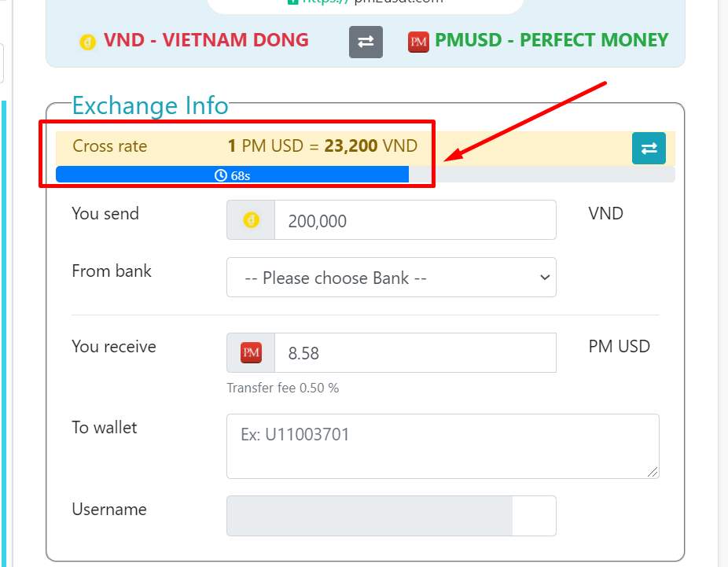Click the clock icon in countdown bar
The height and width of the screenshot is (567, 728).
(221, 175)
